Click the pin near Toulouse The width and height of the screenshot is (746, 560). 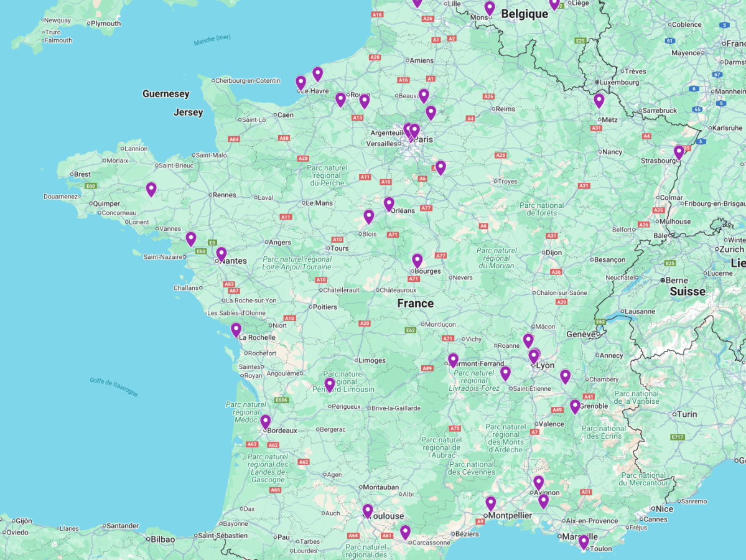click(x=368, y=509)
